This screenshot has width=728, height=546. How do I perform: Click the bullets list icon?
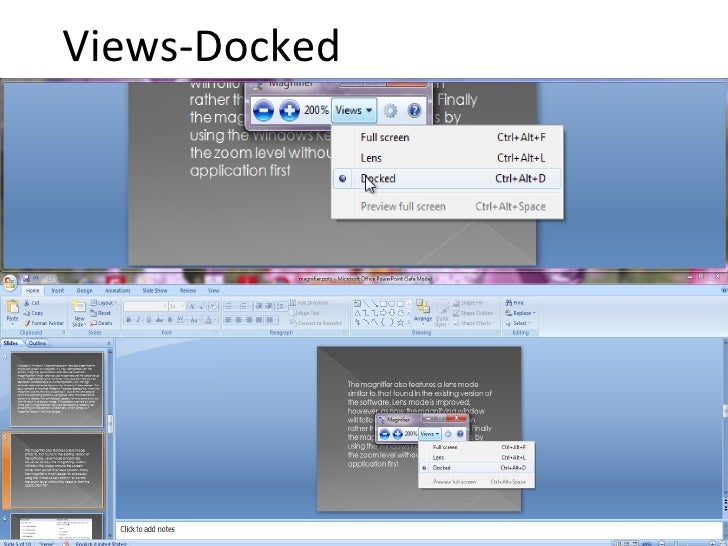(x=229, y=306)
